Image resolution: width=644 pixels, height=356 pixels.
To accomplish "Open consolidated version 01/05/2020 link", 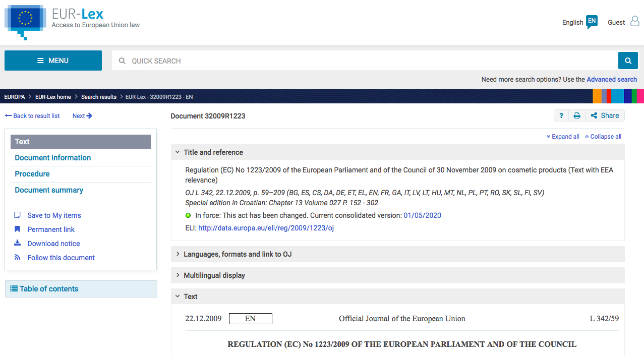I will pos(422,215).
